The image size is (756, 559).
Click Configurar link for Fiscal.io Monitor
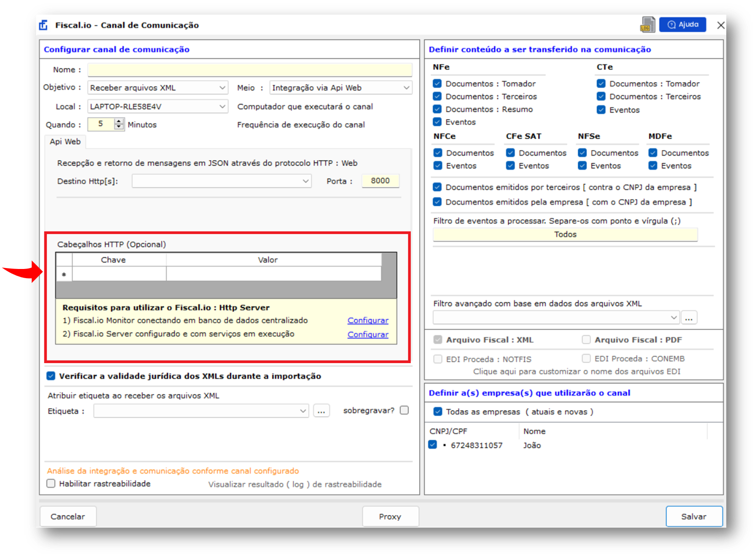coord(368,320)
